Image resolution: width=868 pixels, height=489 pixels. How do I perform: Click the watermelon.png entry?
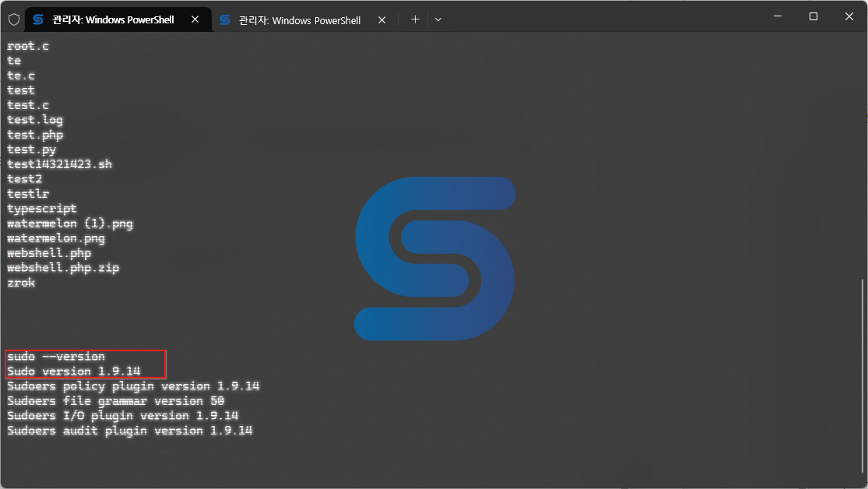56,239
